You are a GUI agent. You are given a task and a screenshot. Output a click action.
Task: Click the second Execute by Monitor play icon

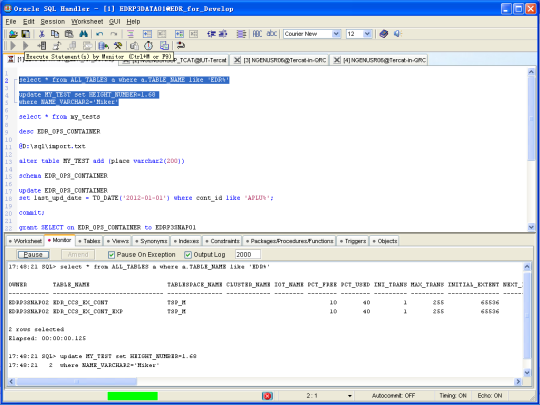pyautogui.click(x=25, y=45)
